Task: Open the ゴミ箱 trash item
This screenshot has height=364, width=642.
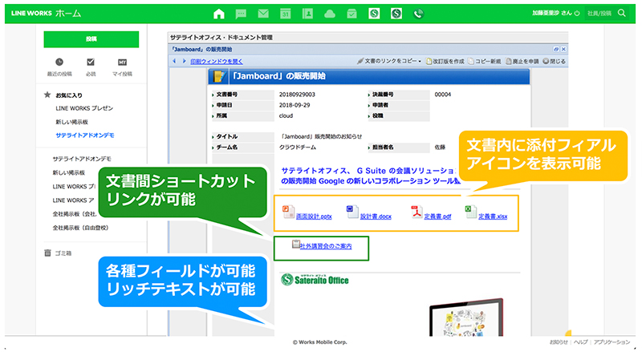Action: point(63,253)
